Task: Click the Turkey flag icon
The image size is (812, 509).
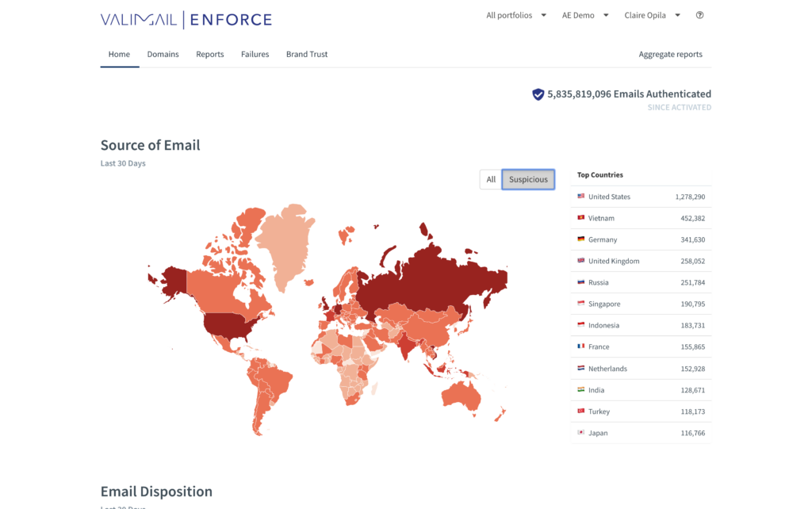Action: tap(581, 411)
